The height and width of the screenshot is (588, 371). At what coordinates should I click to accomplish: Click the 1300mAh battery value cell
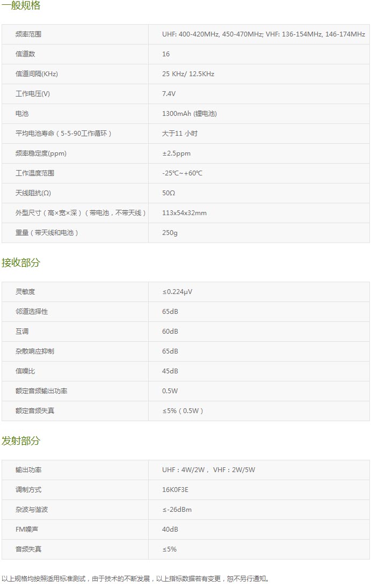[189, 114]
